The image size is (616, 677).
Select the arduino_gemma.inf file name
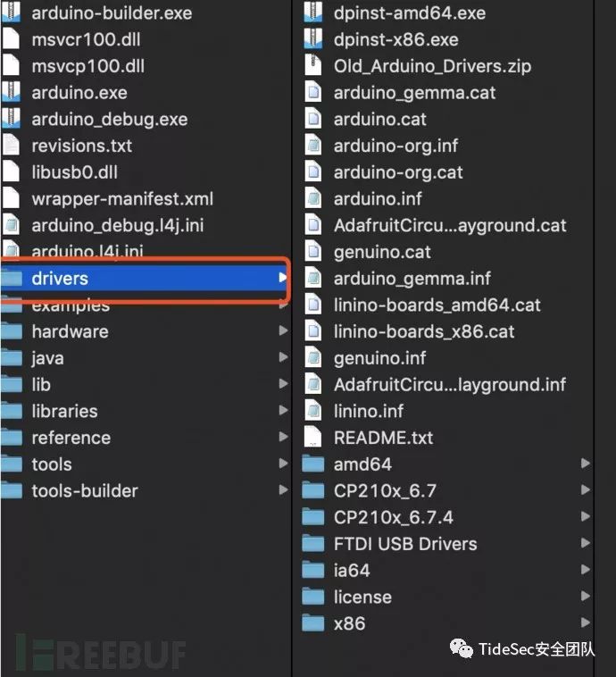pyautogui.click(x=412, y=279)
